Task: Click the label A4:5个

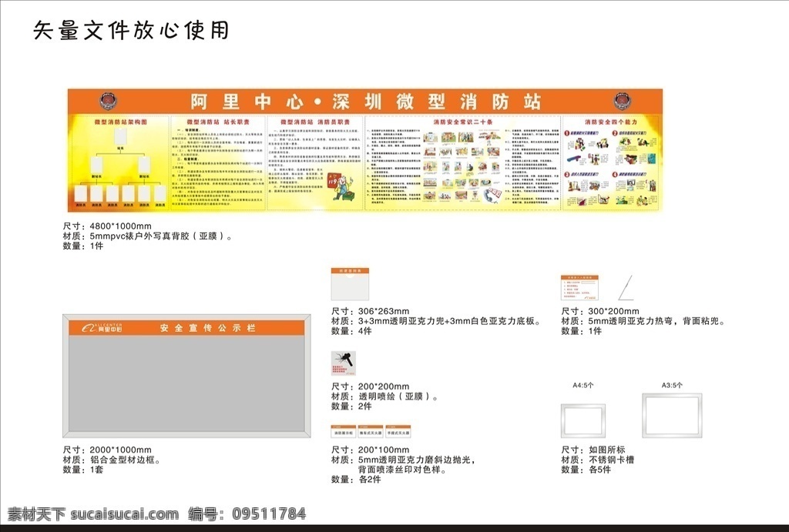Action: click(x=583, y=385)
